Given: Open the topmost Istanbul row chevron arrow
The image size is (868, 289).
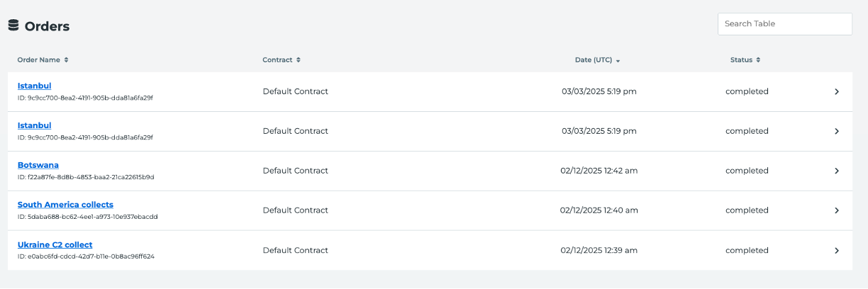Looking at the screenshot, I should [x=837, y=91].
